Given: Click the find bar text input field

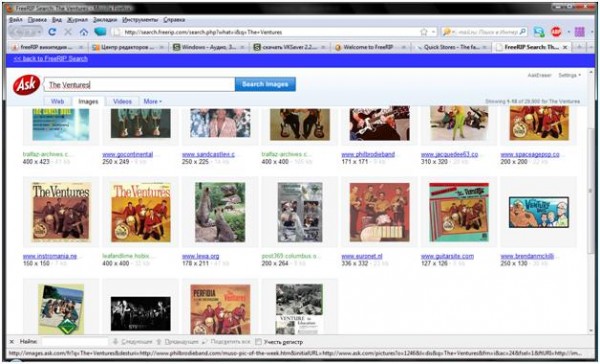Looking at the screenshot, I should (x=75, y=341).
